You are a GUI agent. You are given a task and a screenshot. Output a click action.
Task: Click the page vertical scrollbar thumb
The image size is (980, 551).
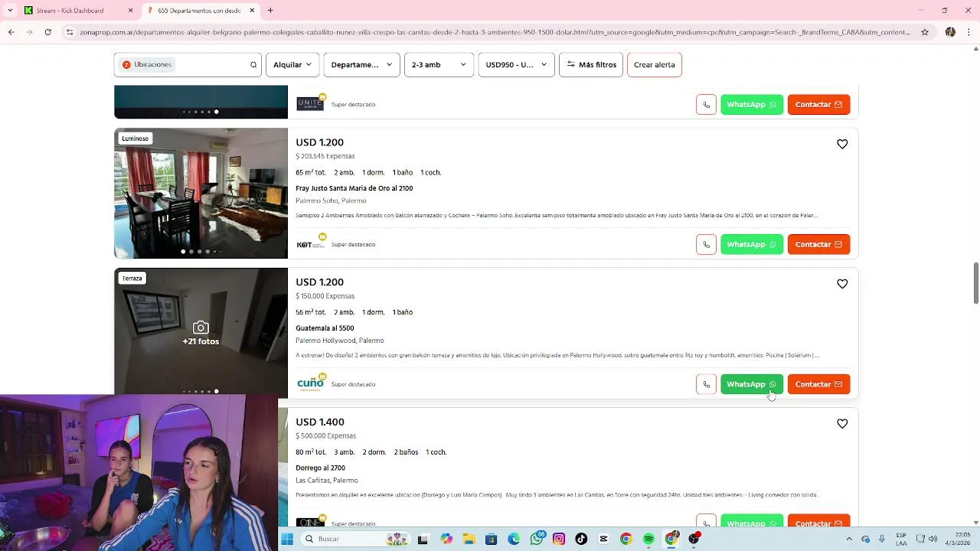(975, 283)
